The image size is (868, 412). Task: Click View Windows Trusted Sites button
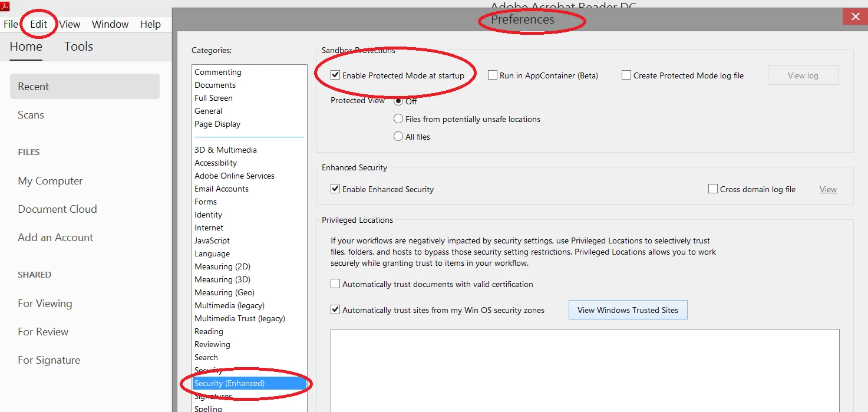tap(628, 310)
